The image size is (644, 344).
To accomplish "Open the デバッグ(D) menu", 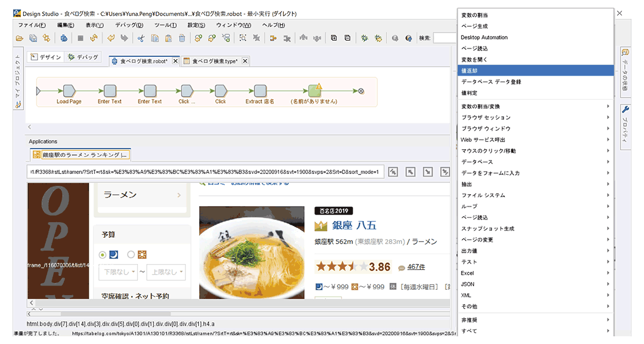I will (129, 25).
